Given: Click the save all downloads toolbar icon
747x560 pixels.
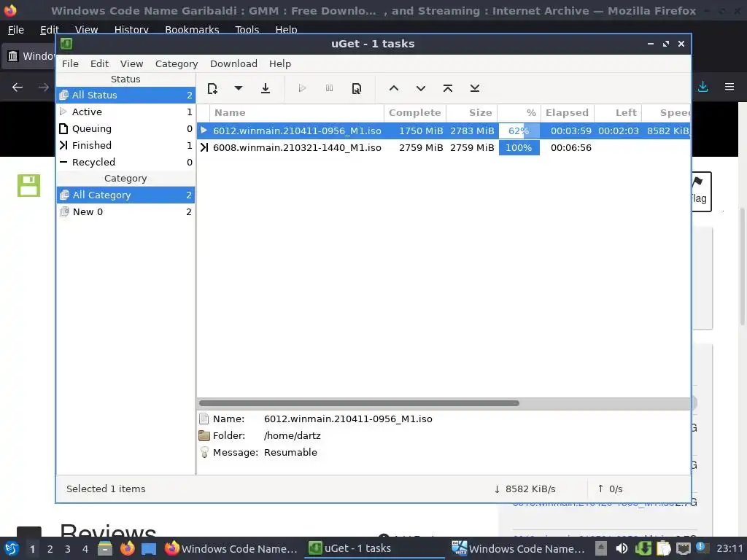Looking at the screenshot, I should pyautogui.click(x=266, y=88).
